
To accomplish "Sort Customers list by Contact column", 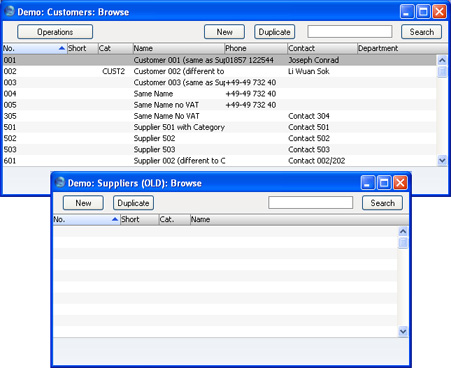I will click(x=322, y=48).
